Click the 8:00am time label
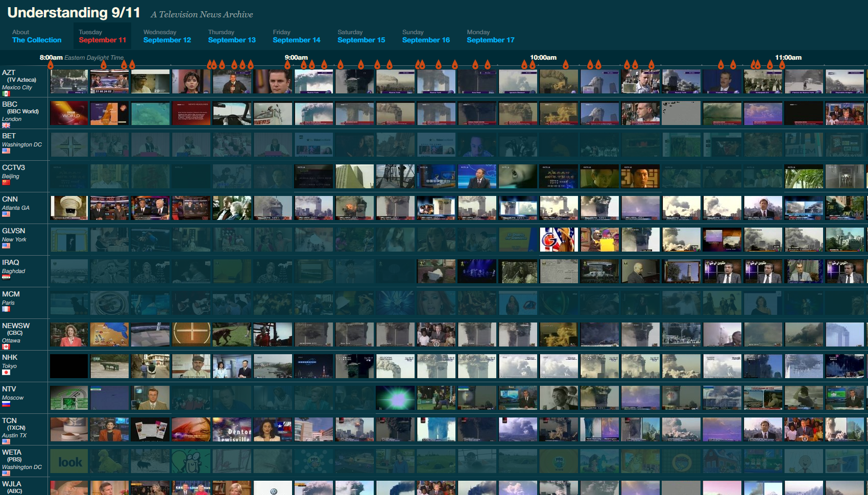868x495 pixels. (51, 58)
